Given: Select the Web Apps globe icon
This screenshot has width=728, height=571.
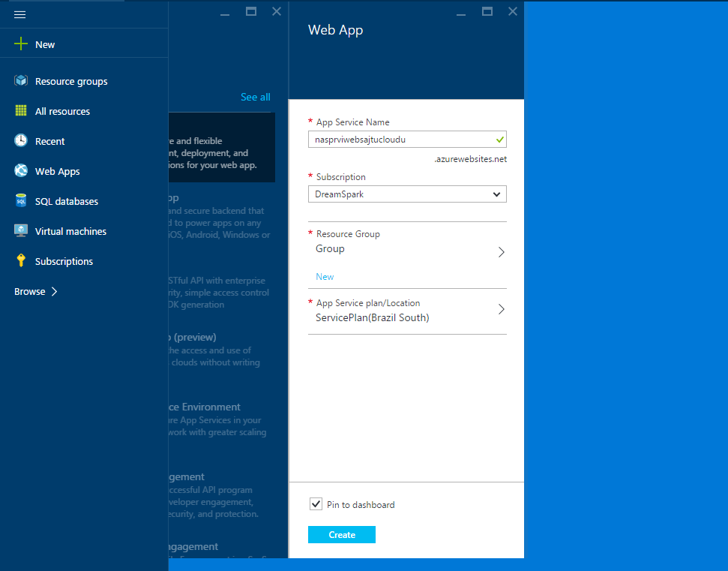Looking at the screenshot, I should click(21, 170).
